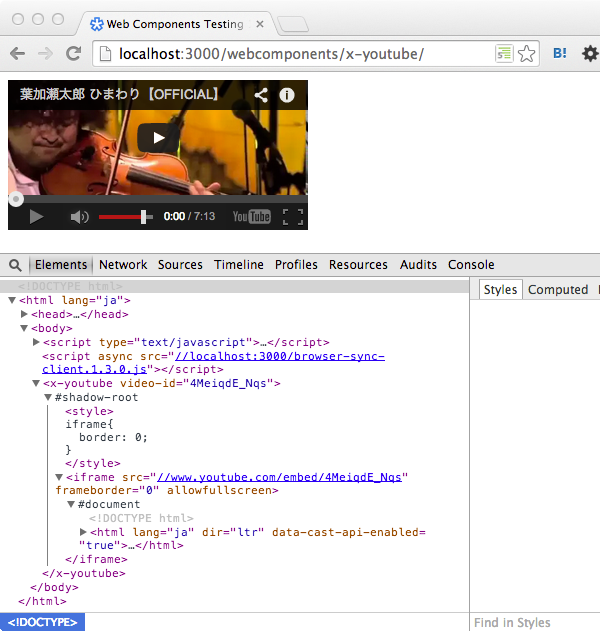Open the gear settings extension icon
Viewport: 600px width, 631px height.
point(590,53)
